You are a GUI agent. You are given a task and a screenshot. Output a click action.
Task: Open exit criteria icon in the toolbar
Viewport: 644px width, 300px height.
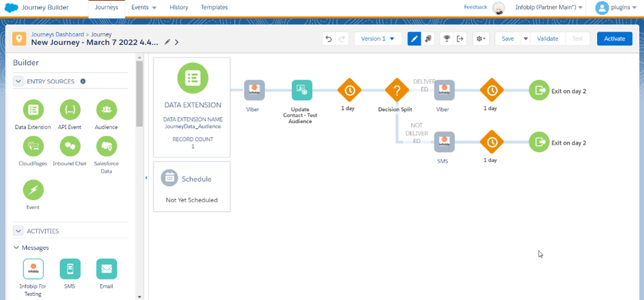[x=461, y=39]
